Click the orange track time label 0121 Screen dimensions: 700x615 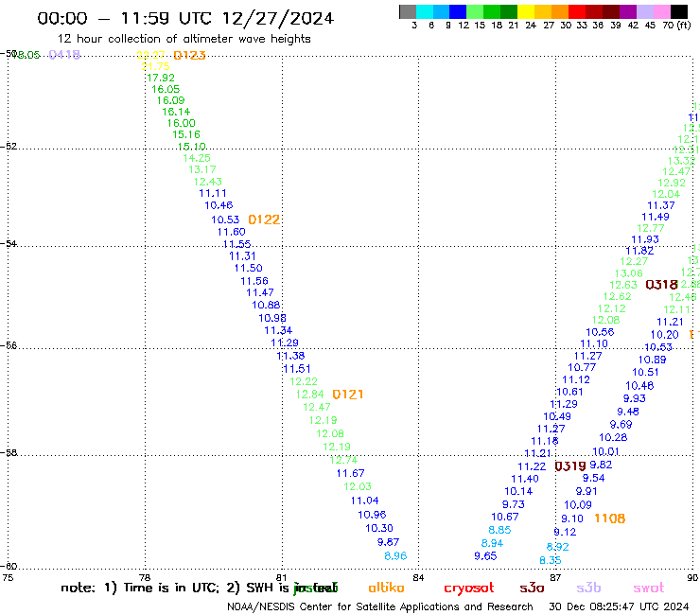pos(348,395)
